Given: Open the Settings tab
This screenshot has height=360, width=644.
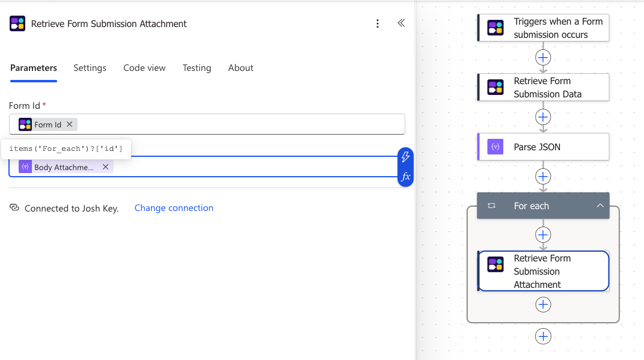Looking at the screenshot, I should click(90, 68).
